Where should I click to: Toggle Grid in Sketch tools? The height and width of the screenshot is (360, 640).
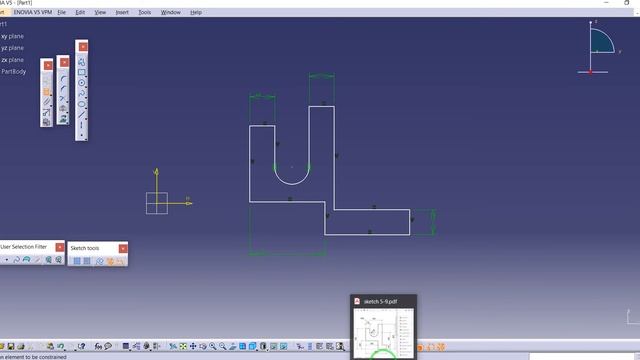click(x=77, y=261)
